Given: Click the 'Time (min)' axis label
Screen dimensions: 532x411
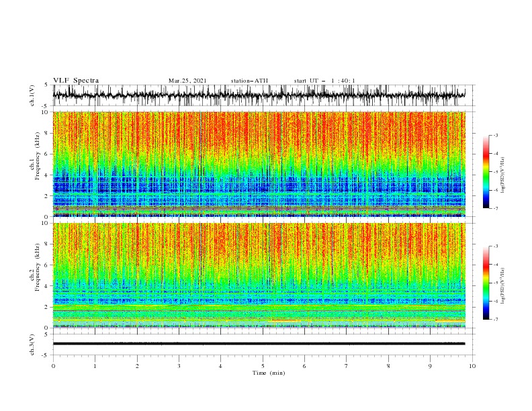Looking at the screenshot, I should 269,373.
